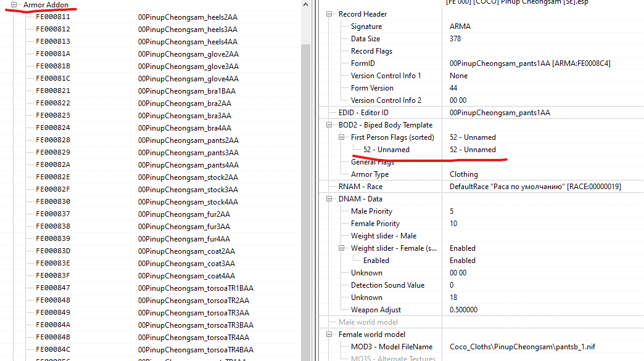644x361 pixels.
Task: Click FormID FE00081B in the list
Action: click(53, 66)
